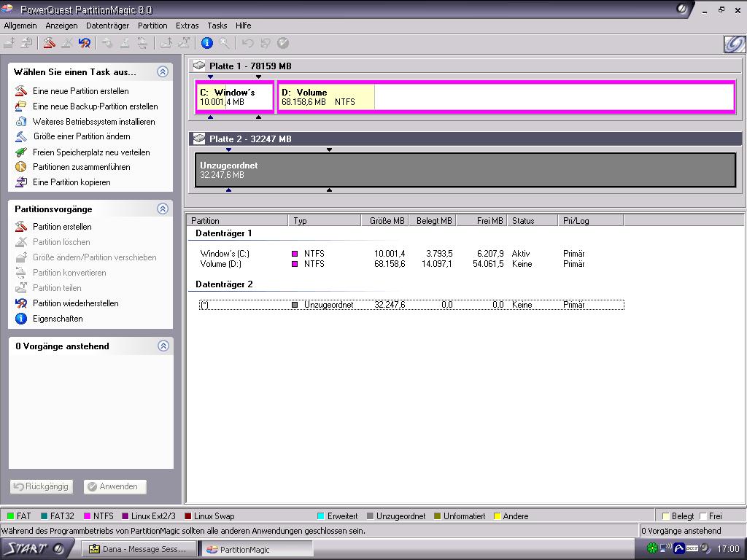The width and height of the screenshot is (747, 560).
Task: Click the acer tray icon
Action: click(692, 548)
